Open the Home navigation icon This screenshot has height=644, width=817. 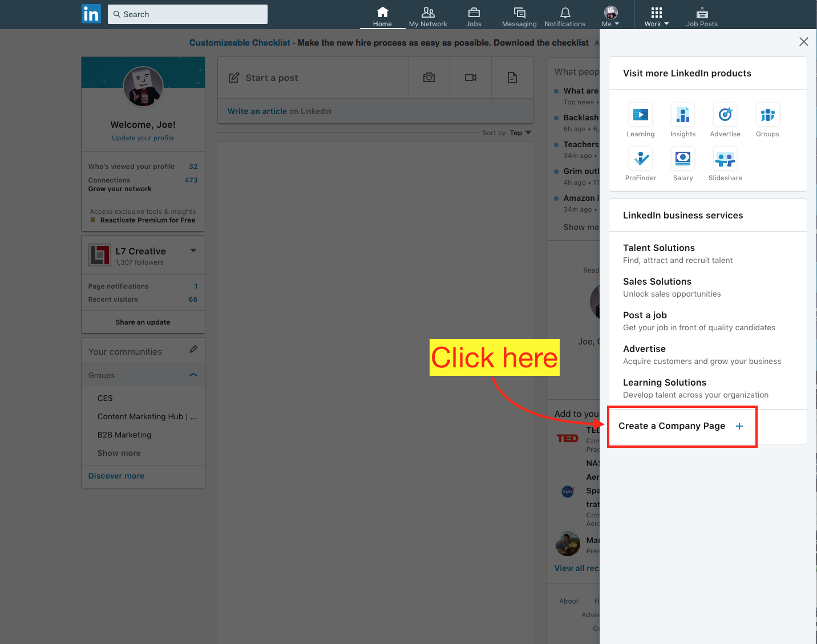[x=382, y=17]
